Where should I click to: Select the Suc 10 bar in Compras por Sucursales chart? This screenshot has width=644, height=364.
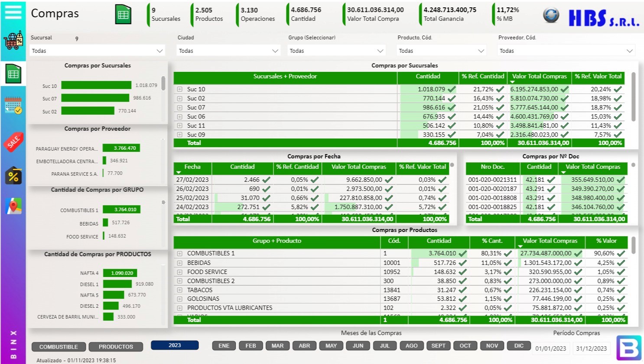(96, 85)
